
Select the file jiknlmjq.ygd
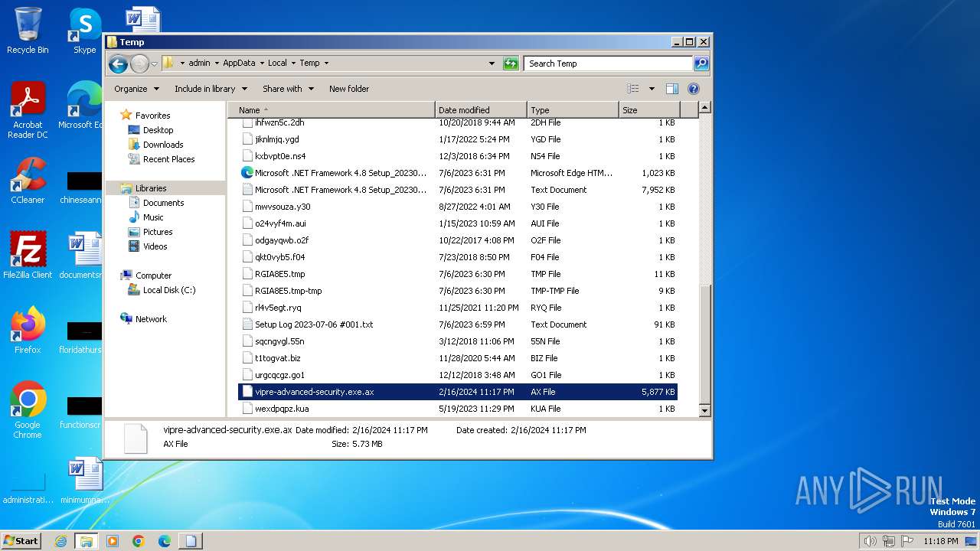coord(458,139)
